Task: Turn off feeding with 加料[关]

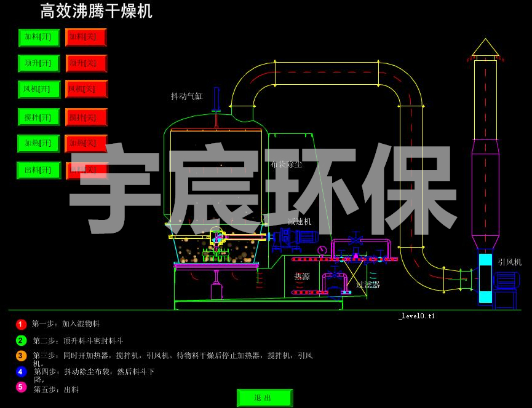Action: click(86, 37)
